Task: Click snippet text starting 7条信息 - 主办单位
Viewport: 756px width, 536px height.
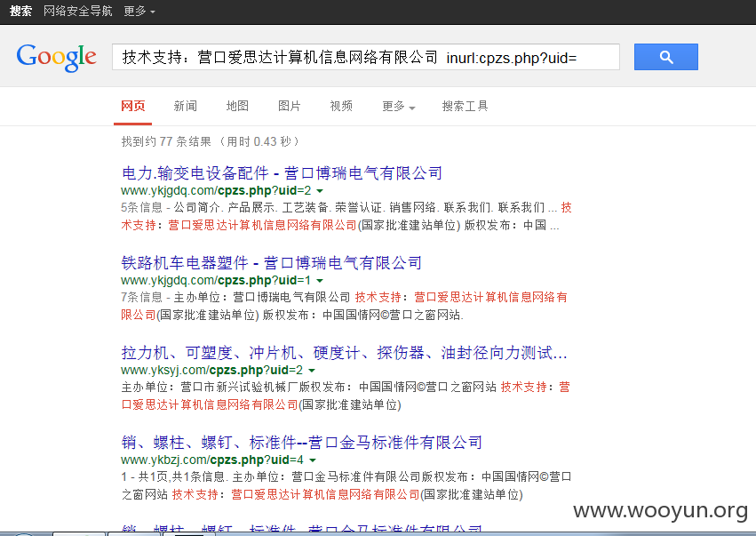Action: pyautogui.click(x=345, y=306)
